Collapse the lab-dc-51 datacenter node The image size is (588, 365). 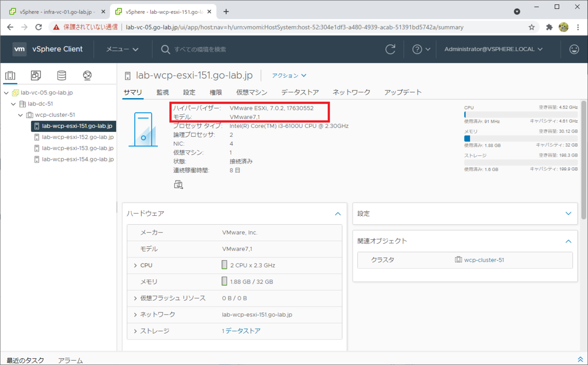click(13, 104)
